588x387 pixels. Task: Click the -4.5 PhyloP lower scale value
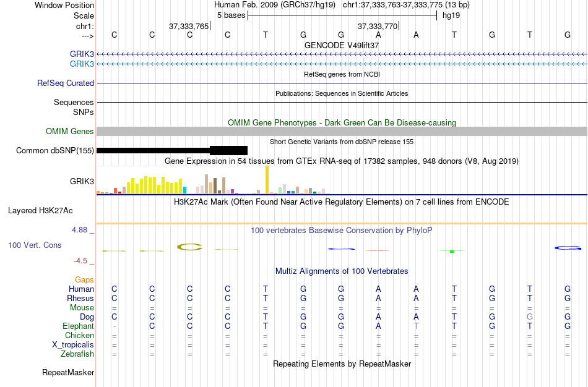click(81, 261)
